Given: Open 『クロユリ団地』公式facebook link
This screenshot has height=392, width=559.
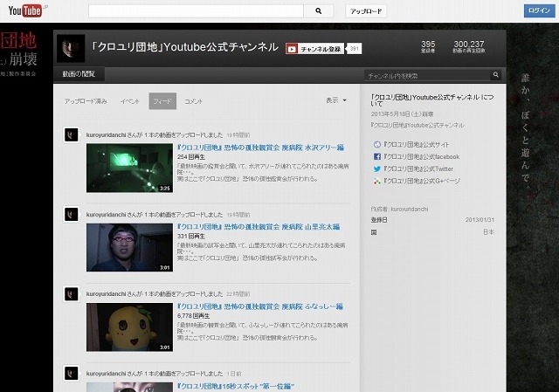Looking at the screenshot, I should tap(422, 157).
